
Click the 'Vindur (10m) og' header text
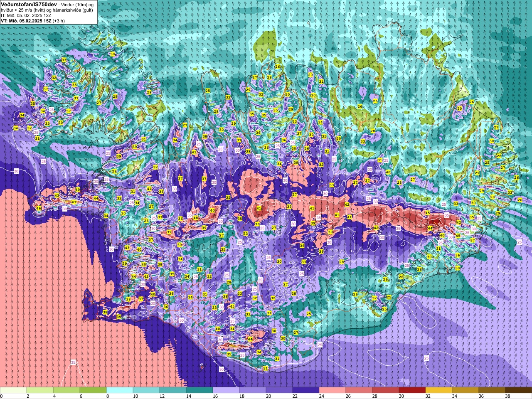(x=78, y=4)
